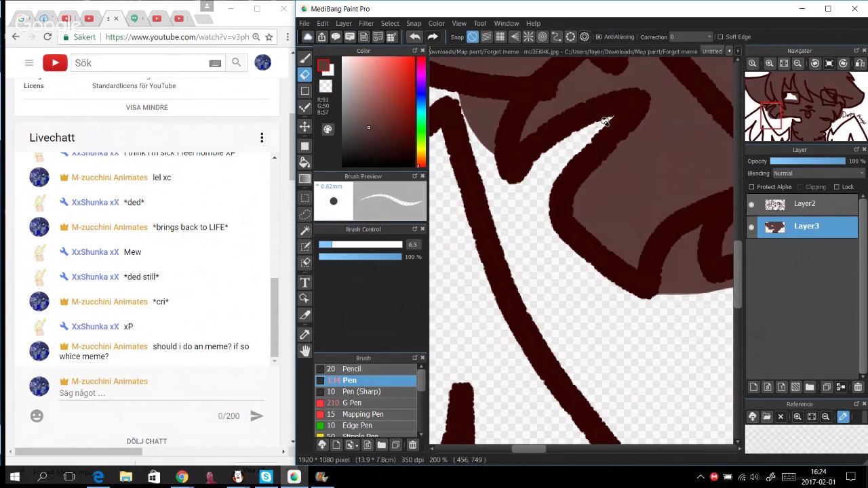Select the Hand pan tool
The height and width of the screenshot is (488, 868).
[305, 351]
